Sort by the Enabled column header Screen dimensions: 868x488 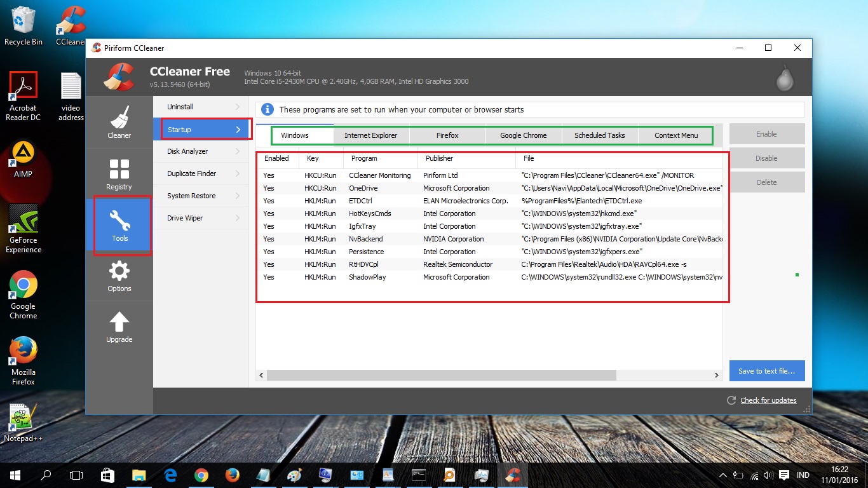pyautogui.click(x=278, y=158)
